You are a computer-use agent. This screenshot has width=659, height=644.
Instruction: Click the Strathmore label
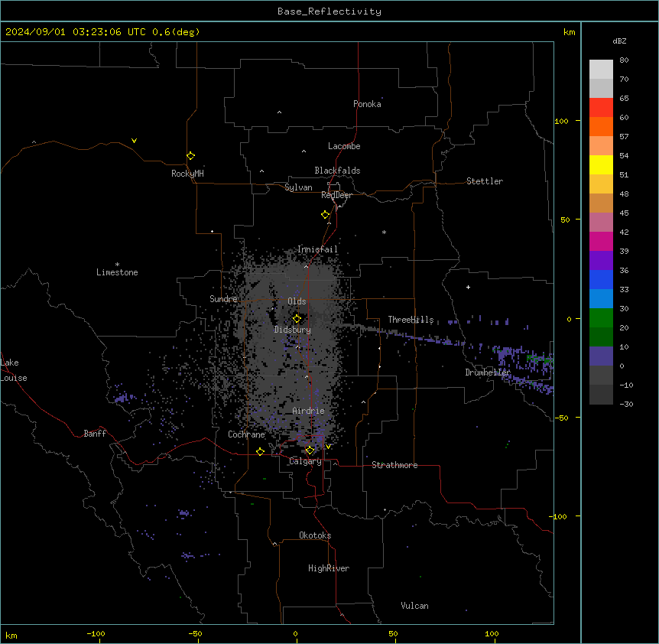coord(394,465)
